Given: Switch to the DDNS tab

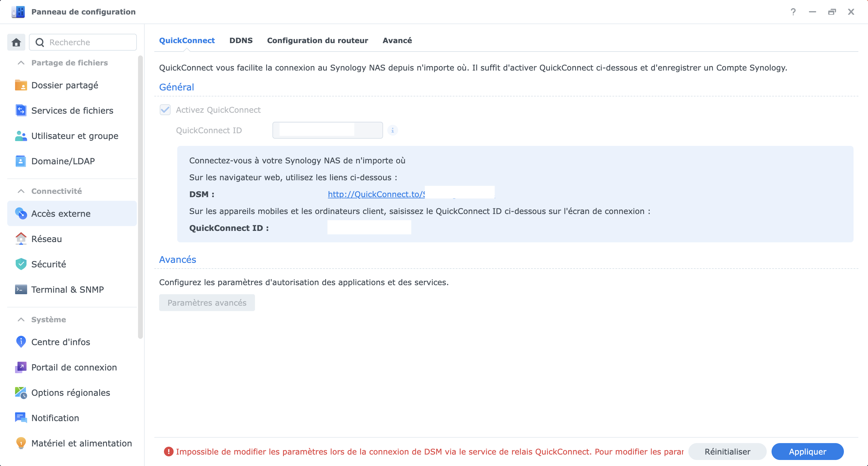Looking at the screenshot, I should coord(241,40).
